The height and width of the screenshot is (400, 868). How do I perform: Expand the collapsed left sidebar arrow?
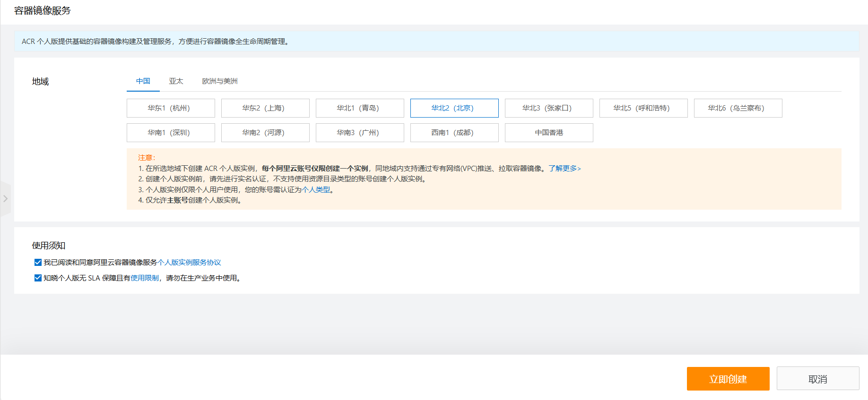(x=5, y=199)
